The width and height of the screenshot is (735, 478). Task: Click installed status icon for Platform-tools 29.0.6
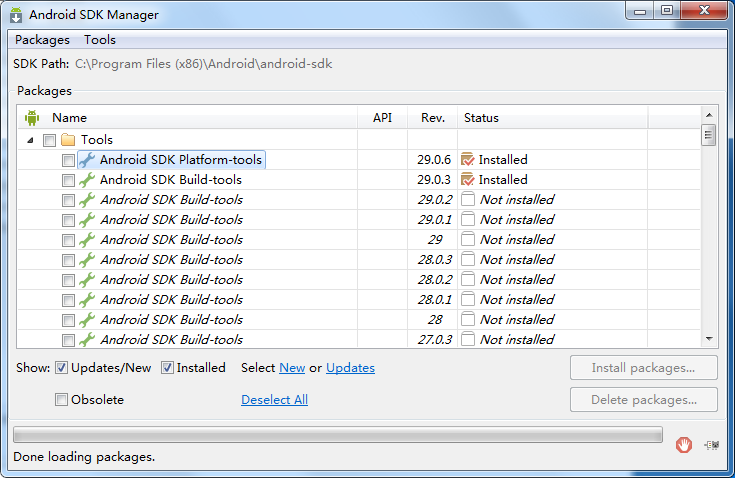(468, 159)
